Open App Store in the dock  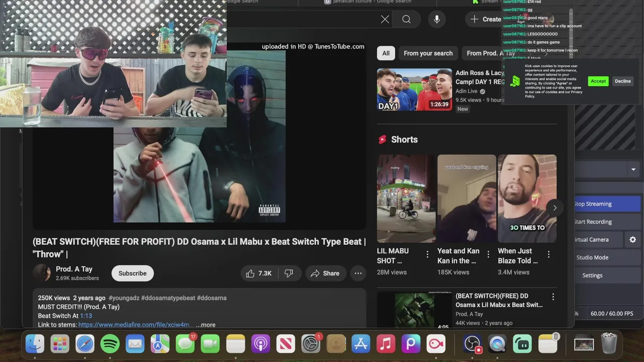[361, 344]
